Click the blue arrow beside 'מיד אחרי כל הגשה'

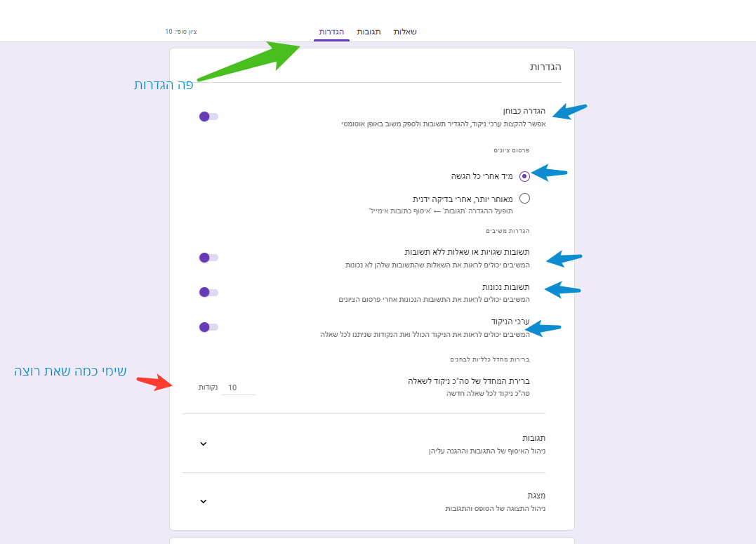pyautogui.click(x=549, y=172)
